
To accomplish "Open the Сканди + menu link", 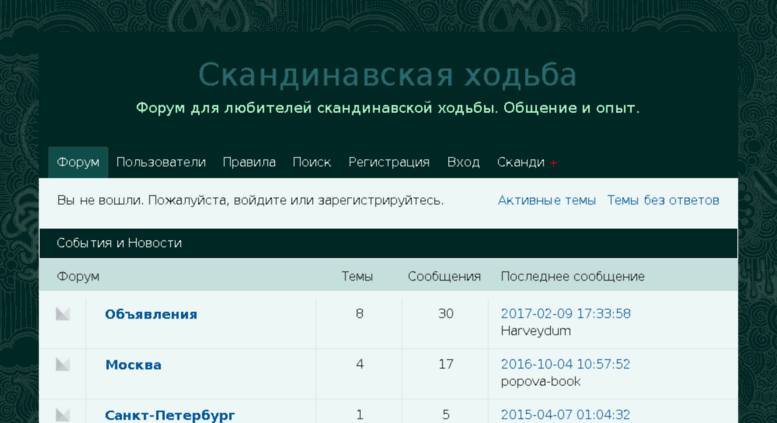I will [527, 162].
